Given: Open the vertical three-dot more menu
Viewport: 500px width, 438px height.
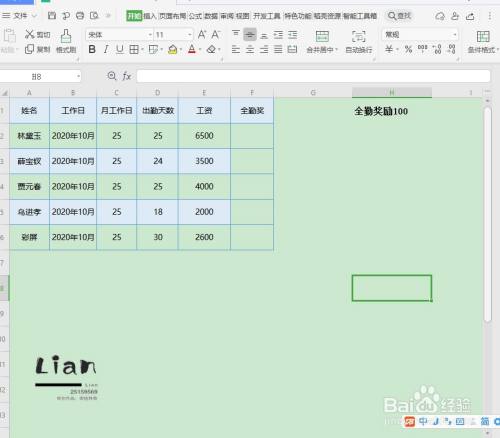Looking at the screenshot, I should [x=490, y=16].
